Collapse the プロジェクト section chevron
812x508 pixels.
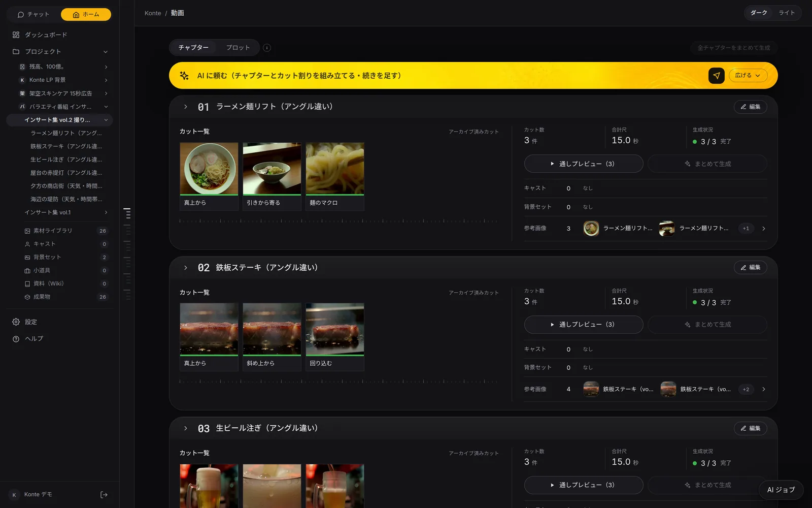point(106,52)
